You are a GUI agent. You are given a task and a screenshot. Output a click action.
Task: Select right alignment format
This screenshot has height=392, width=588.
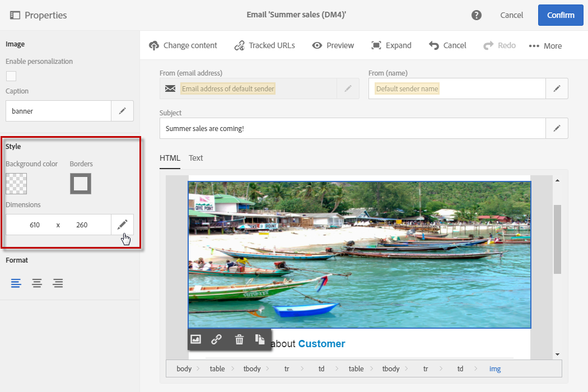(58, 283)
